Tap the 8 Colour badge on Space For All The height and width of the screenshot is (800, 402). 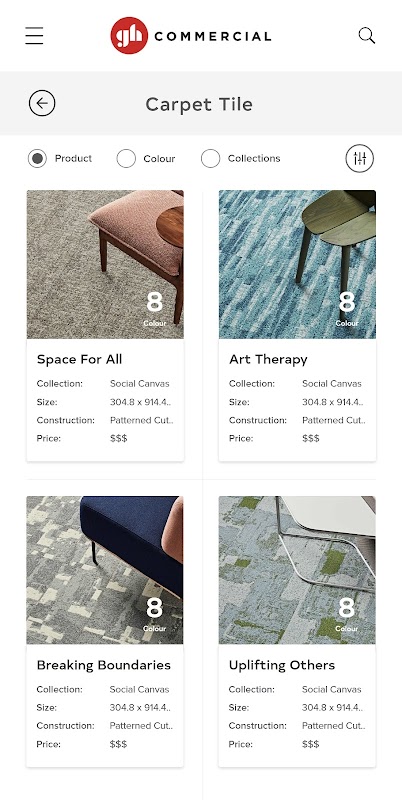(155, 308)
